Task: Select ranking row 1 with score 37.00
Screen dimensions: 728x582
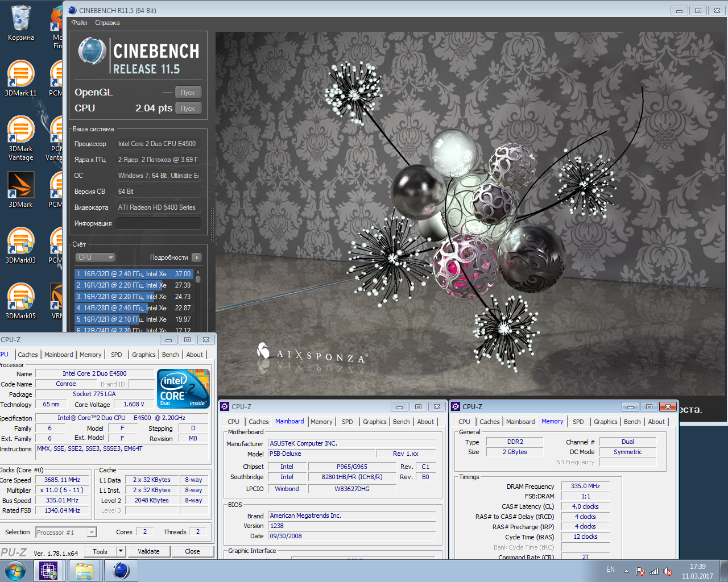Action: [x=134, y=274]
